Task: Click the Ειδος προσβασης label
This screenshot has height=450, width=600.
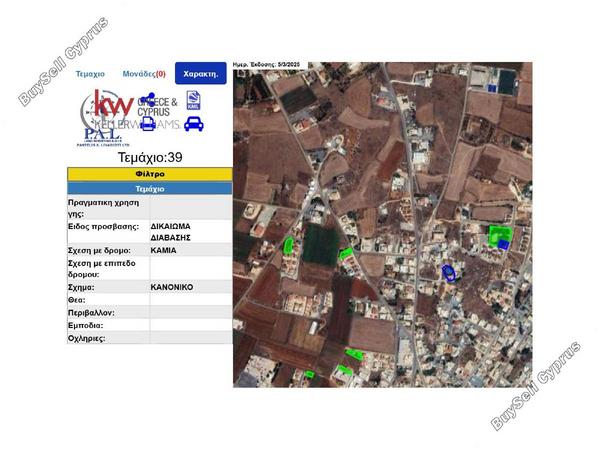Action: pyautogui.click(x=103, y=227)
